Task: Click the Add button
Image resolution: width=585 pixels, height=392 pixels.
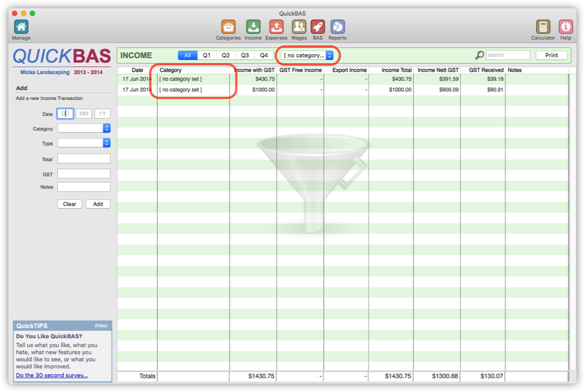Action: (98, 204)
